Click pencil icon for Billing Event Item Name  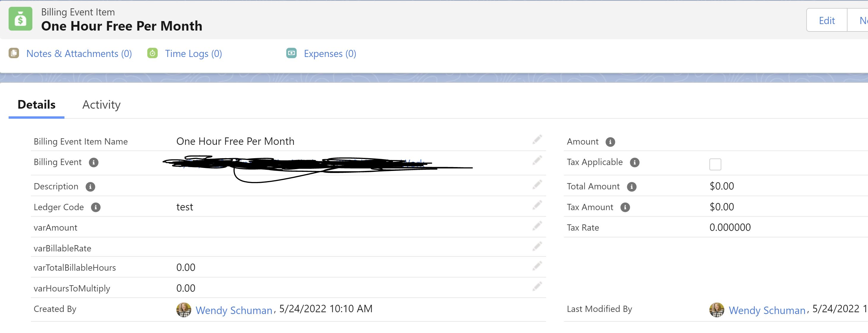(x=537, y=139)
